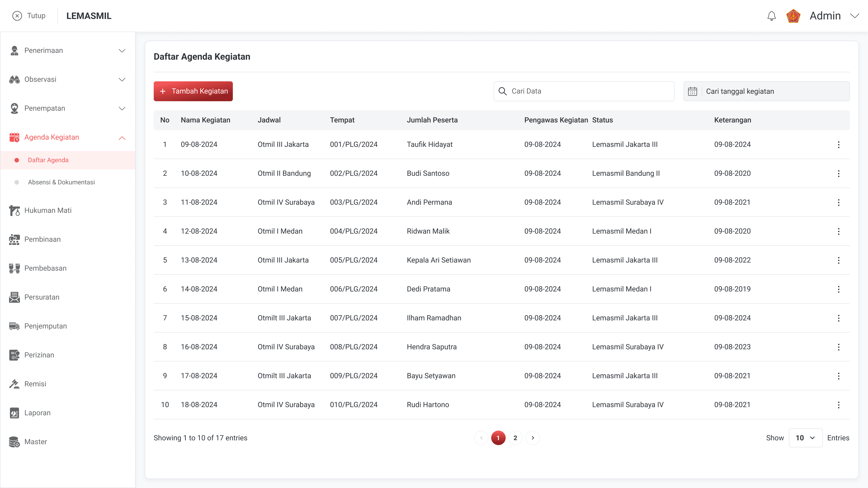Viewport: 868px width, 488px height.
Task: Open the Laporan menu item
Action: 37,413
